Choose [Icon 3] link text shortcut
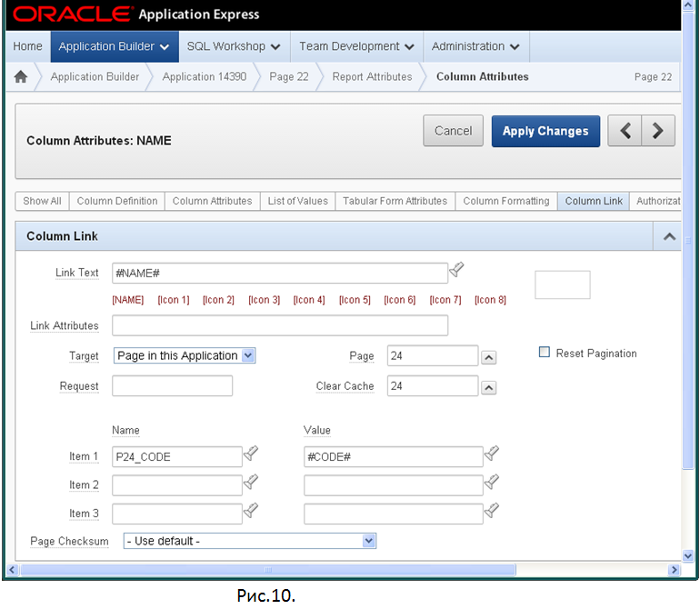Viewport: 700px width, 609px height. tap(264, 300)
